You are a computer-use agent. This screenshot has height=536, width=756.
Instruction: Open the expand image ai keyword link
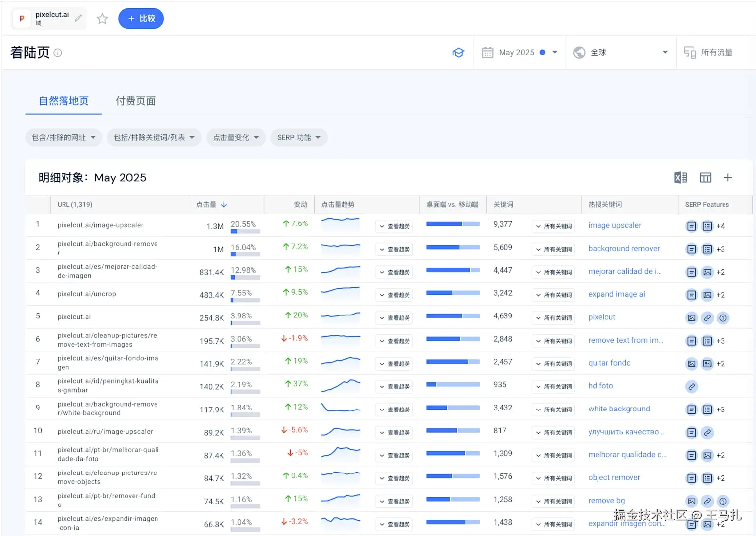[617, 294]
